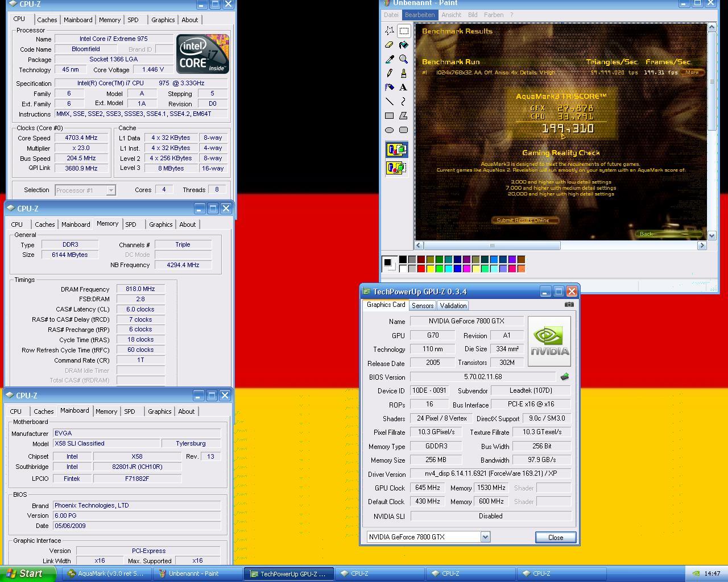Click the BIOS save chip icon in GPU-Z
The width and height of the screenshot is (728, 582).
(x=565, y=377)
